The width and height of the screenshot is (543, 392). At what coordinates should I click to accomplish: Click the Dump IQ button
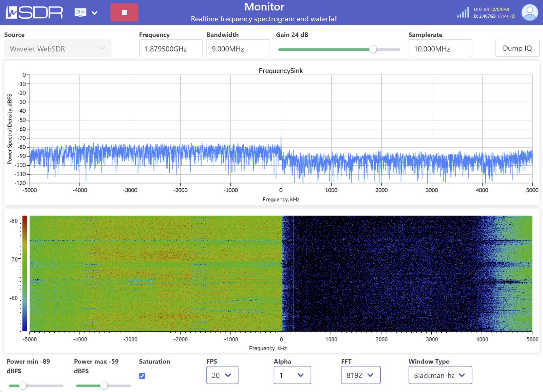click(517, 48)
